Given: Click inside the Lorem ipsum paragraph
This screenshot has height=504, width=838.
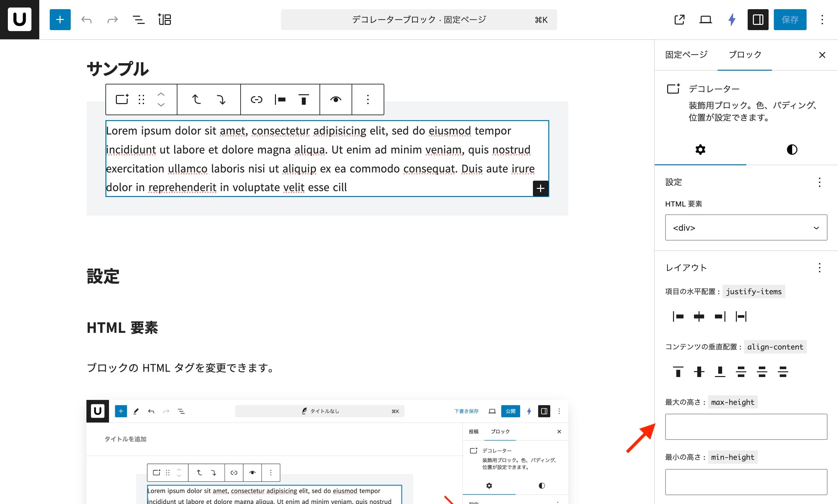Looking at the screenshot, I should pyautogui.click(x=327, y=159).
